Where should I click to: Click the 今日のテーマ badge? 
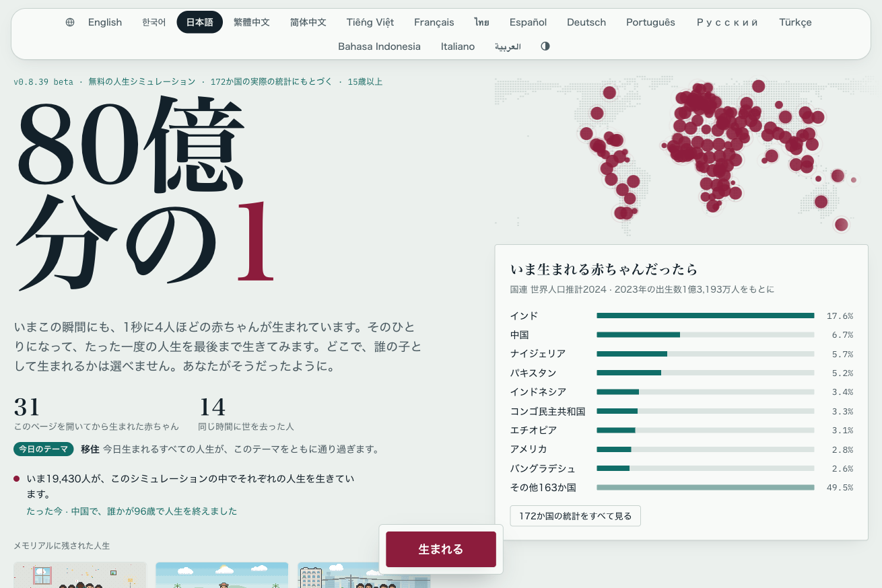click(44, 449)
